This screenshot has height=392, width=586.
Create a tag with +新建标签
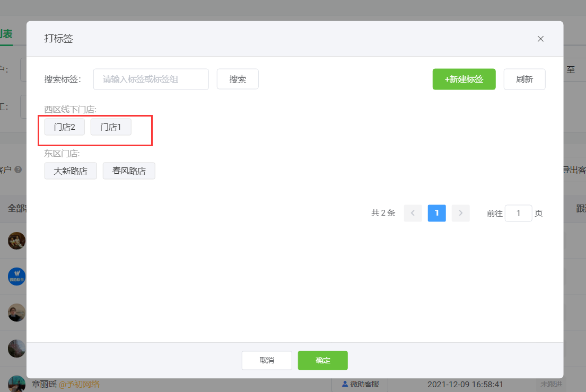click(463, 79)
